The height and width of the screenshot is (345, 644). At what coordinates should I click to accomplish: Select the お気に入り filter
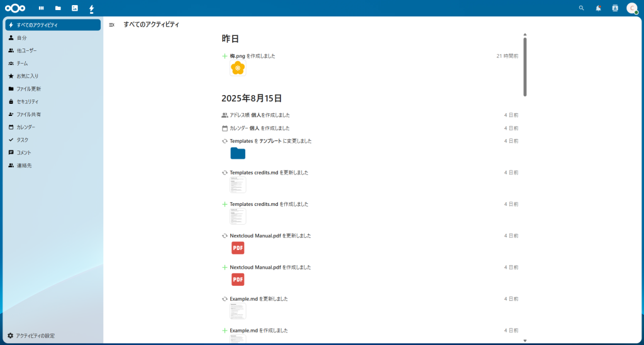coord(28,76)
